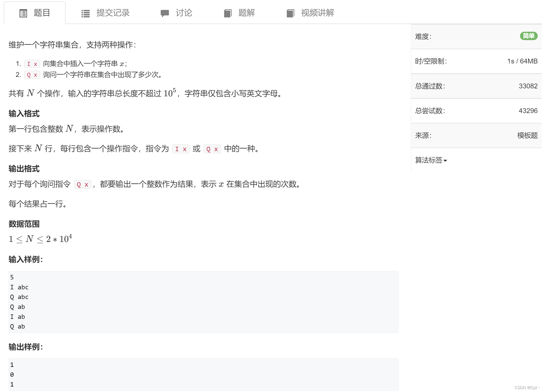Click the inline code 'I x' in the first list item
This screenshot has width=543, height=392.
[32, 64]
